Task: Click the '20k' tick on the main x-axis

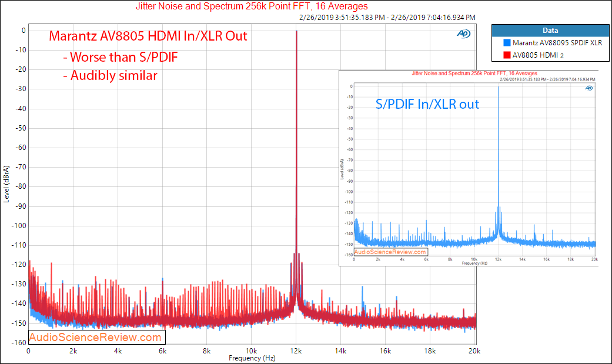Action: (x=474, y=351)
